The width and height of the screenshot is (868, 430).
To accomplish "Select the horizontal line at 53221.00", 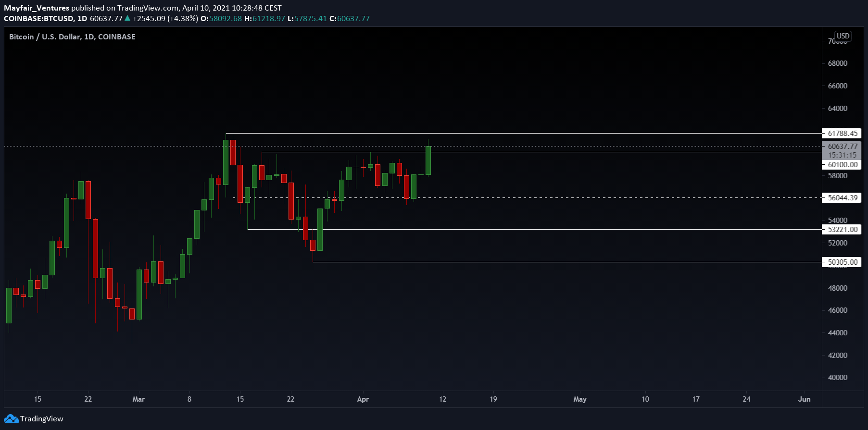I will (x=534, y=229).
